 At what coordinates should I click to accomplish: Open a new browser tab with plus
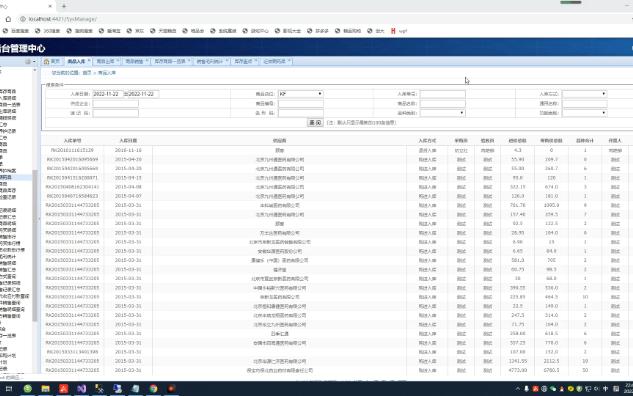(64, 6)
